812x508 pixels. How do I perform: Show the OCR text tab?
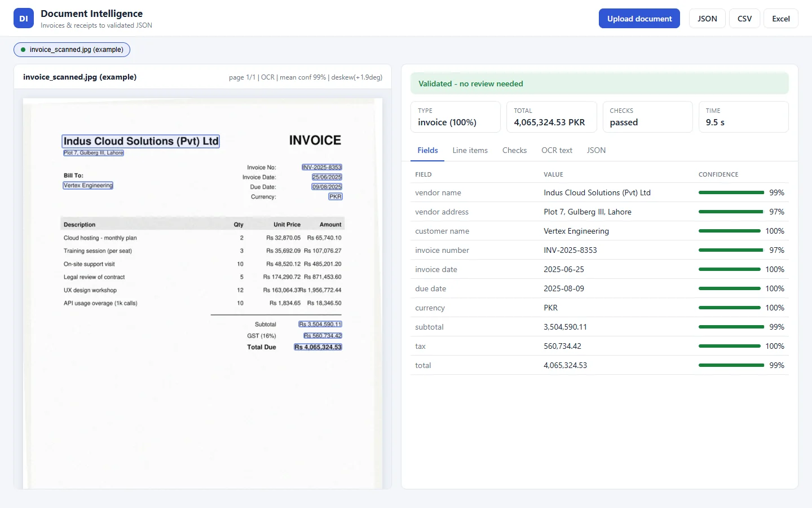pyautogui.click(x=557, y=150)
